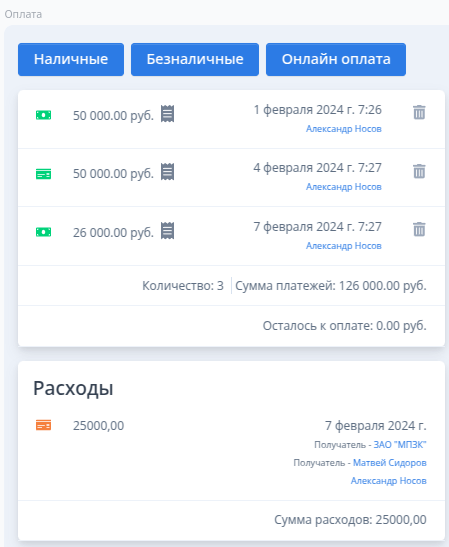
Task: Click green card icon of second payment
Action: click(44, 174)
